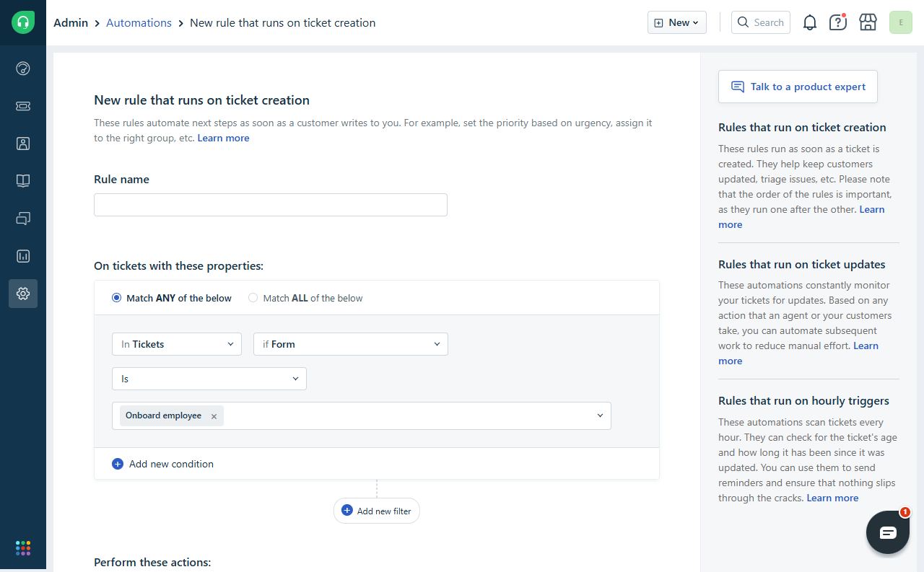
Task: Remove the Onboard employee tag
Action: click(x=214, y=416)
